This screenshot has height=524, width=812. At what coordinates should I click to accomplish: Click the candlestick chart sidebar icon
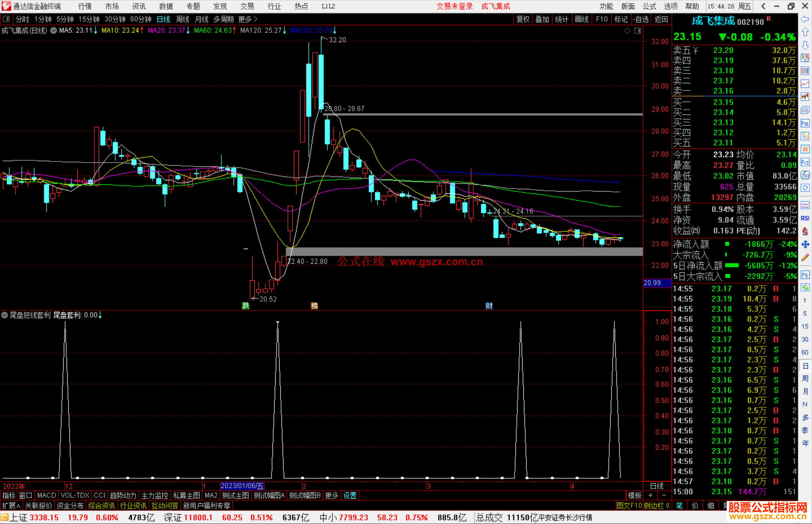click(x=805, y=97)
